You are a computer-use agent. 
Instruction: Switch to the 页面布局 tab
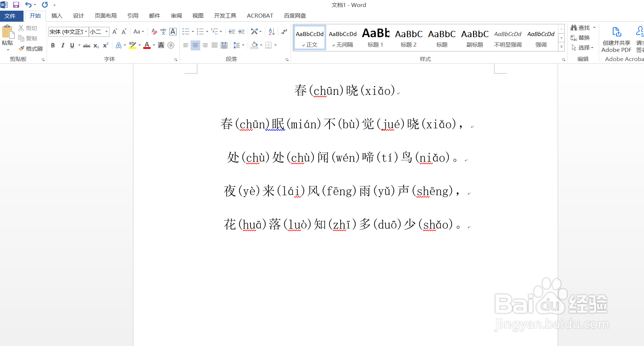coord(106,16)
